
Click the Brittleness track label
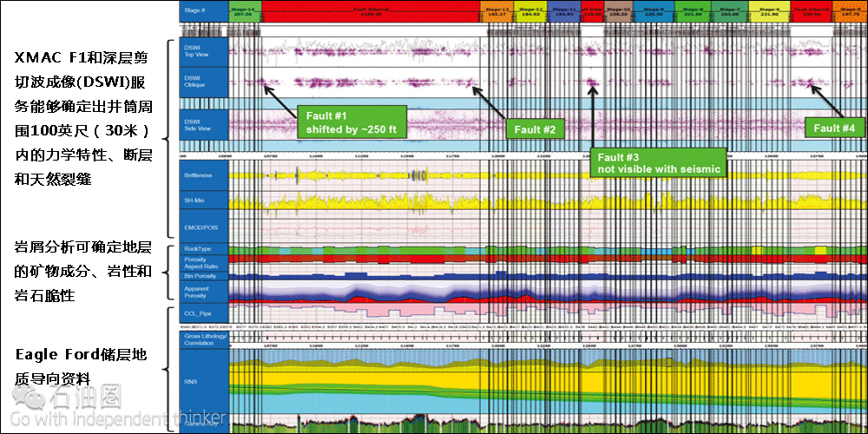pyautogui.click(x=204, y=175)
